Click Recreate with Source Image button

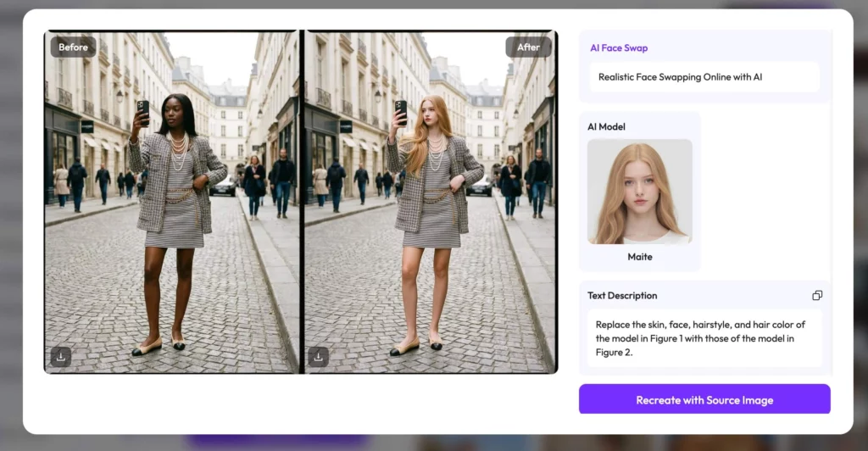click(704, 399)
